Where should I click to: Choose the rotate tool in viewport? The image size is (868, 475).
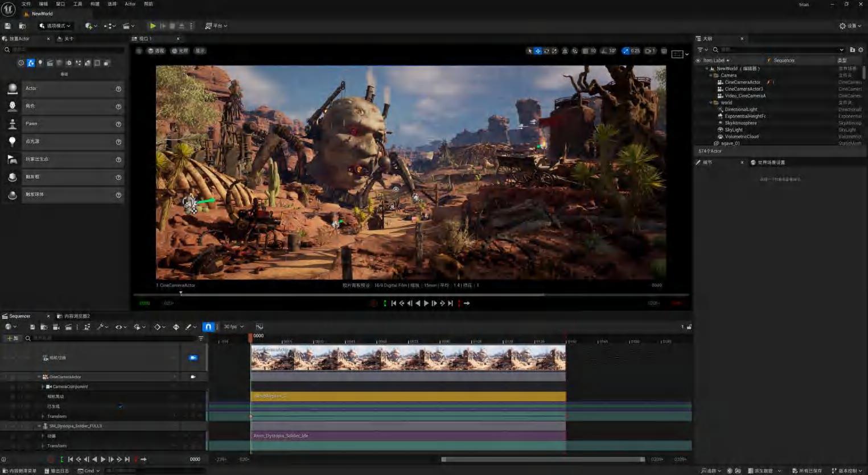coord(546,51)
